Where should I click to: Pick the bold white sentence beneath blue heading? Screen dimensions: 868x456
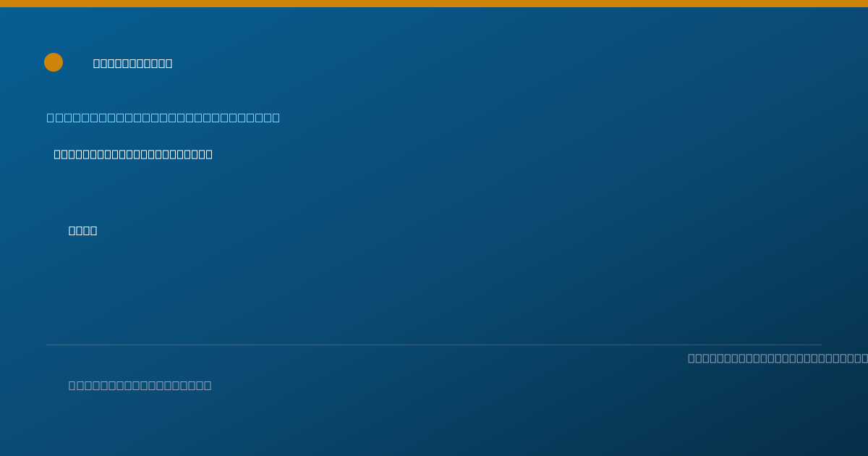coord(133,154)
